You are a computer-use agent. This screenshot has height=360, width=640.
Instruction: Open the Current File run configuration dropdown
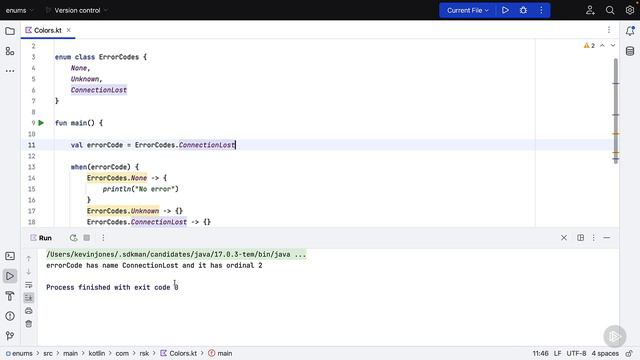pos(467,10)
